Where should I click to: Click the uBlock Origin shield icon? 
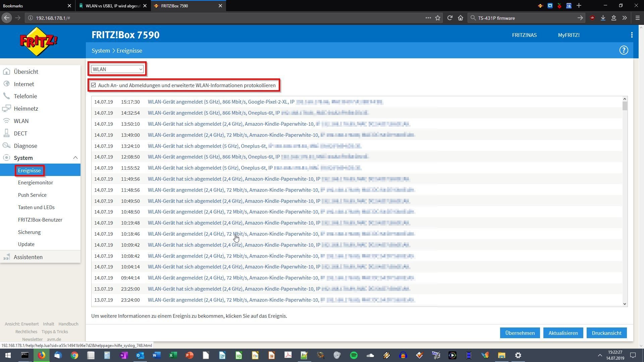[592, 18]
